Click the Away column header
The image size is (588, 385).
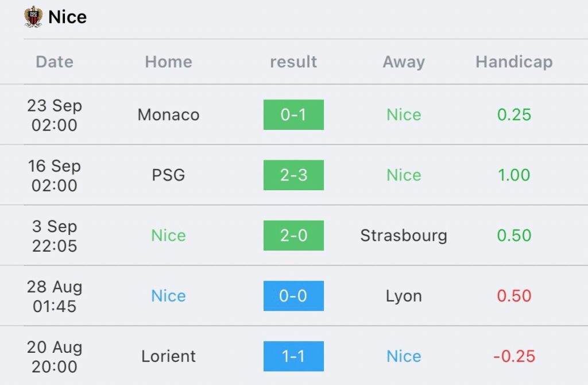[403, 62]
